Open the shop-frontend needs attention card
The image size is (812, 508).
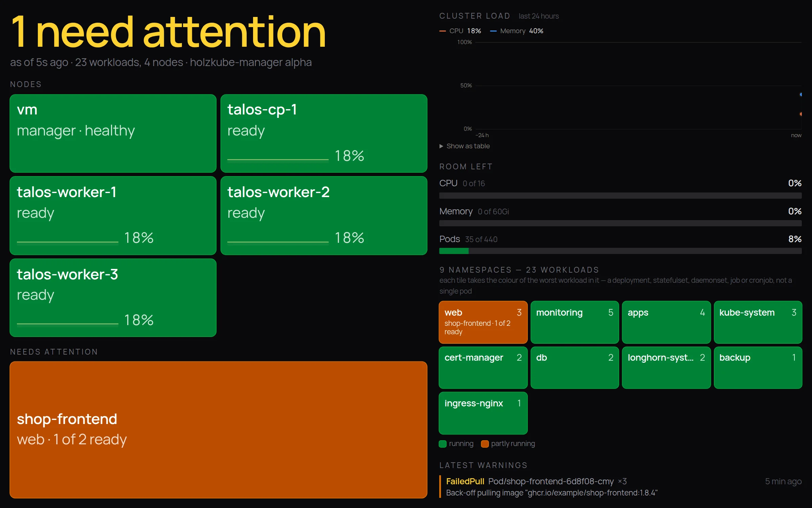pyautogui.click(x=219, y=430)
